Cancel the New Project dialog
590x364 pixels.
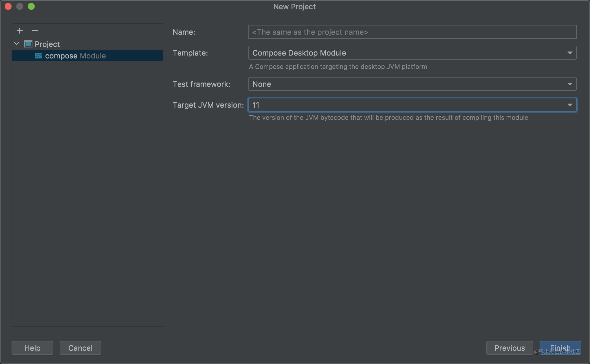point(80,348)
